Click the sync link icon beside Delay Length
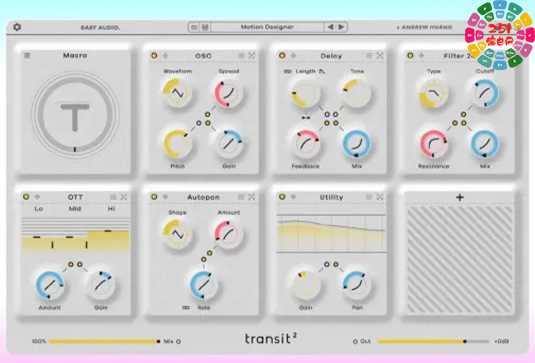The width and height of the screenshot is (535, 363). tap(288, 71)
